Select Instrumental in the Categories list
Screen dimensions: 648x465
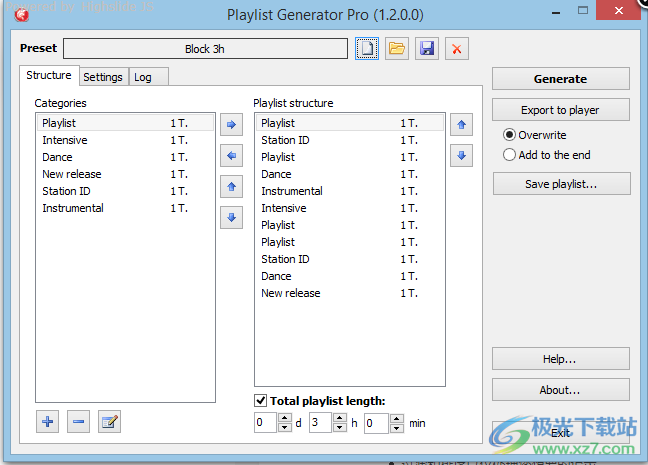click(x=125, y=208)
